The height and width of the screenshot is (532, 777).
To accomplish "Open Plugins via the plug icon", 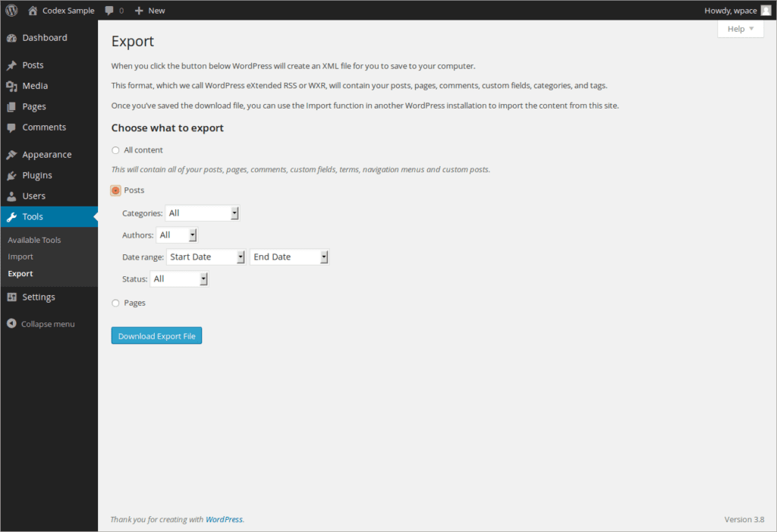I will coord(11,175).
